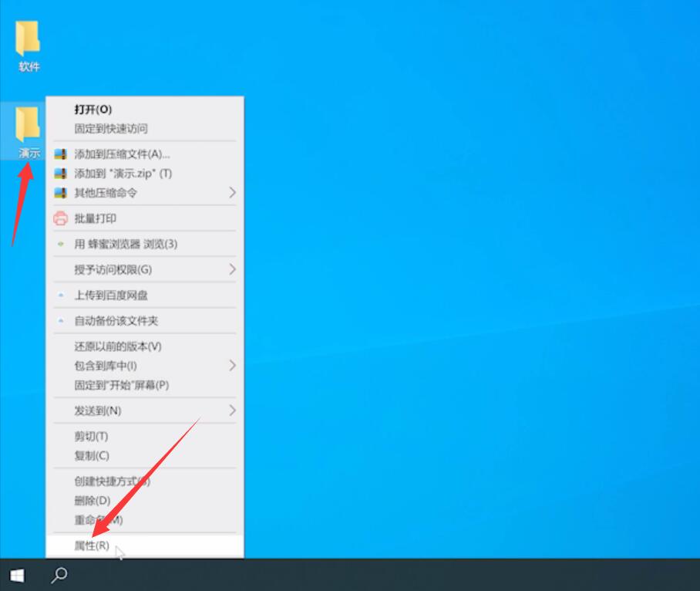This screenshot has height=591, width=700.
Task: Choose 固定到"开始"屏幕(P) menu entry
Action: tap(145, 385)
